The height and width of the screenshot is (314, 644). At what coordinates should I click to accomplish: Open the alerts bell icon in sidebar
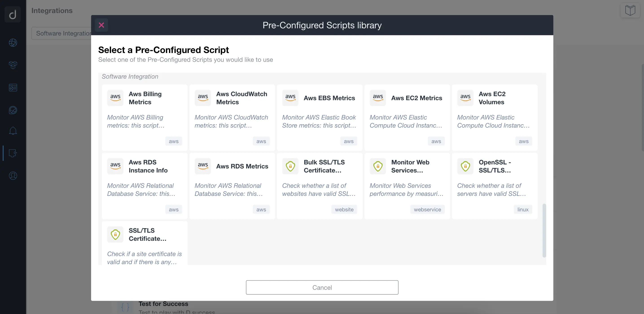13,130
